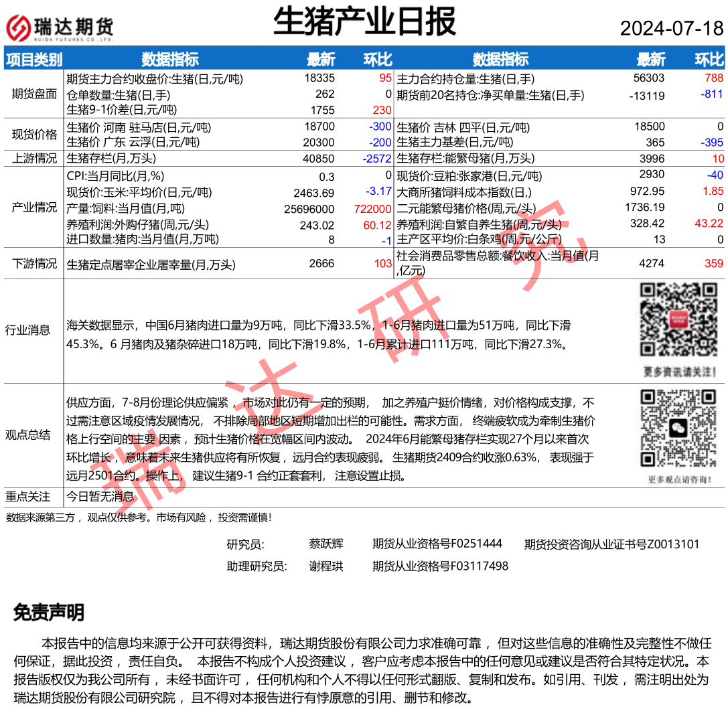Viewport: 728px width, 707px height.
Task: Click the 18335 futures closing price value
Action: tap(319, 78)
